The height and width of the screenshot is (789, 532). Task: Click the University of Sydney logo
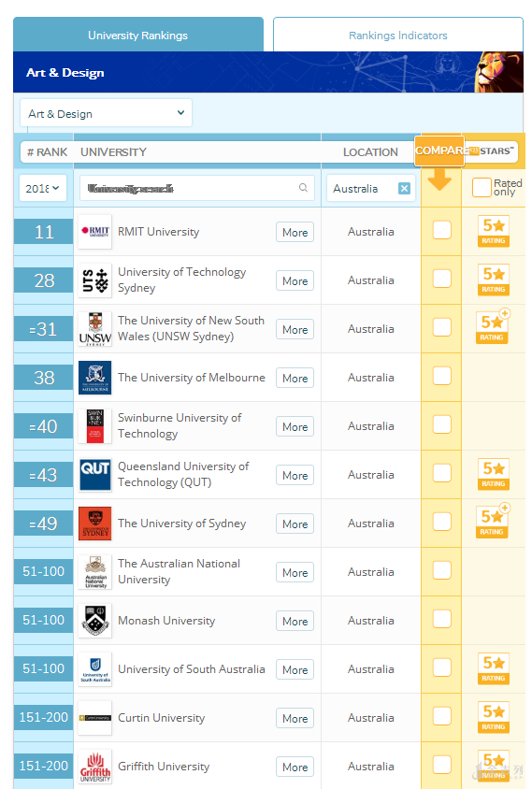coord(95,524)
